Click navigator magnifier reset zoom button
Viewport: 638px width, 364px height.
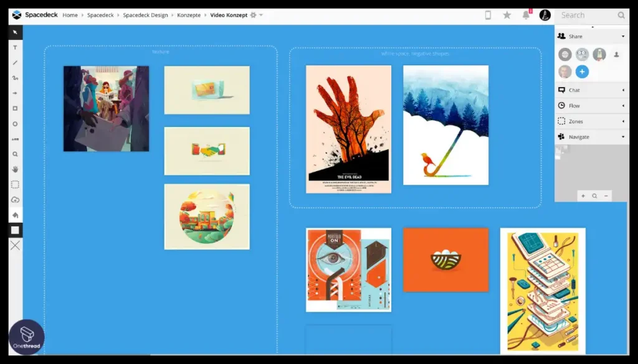[x=594, y=196]
